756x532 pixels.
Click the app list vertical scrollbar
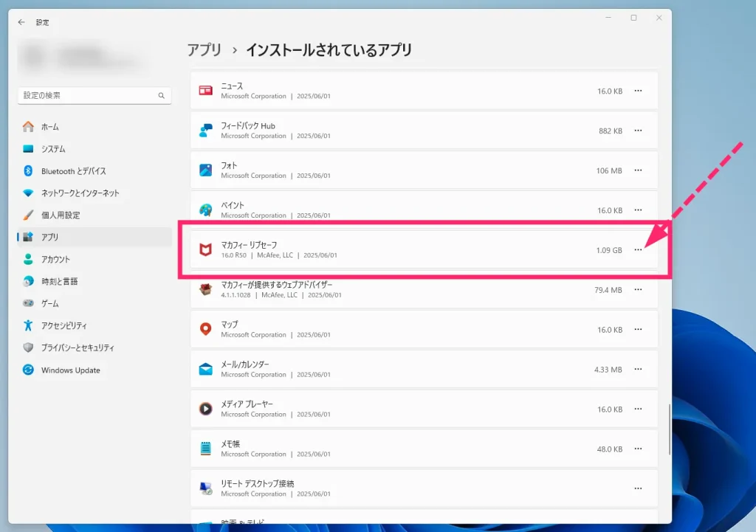click(669, 429)
